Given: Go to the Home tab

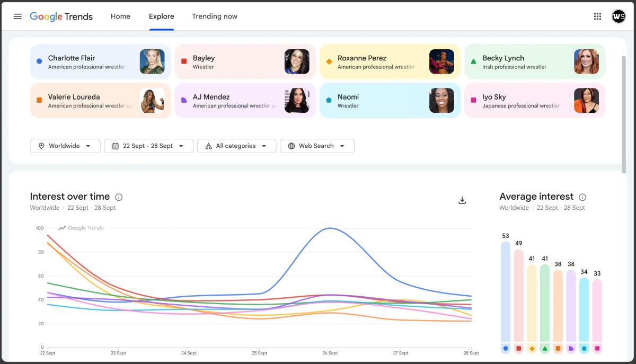Looking at the screenshot, I should 120,16.
